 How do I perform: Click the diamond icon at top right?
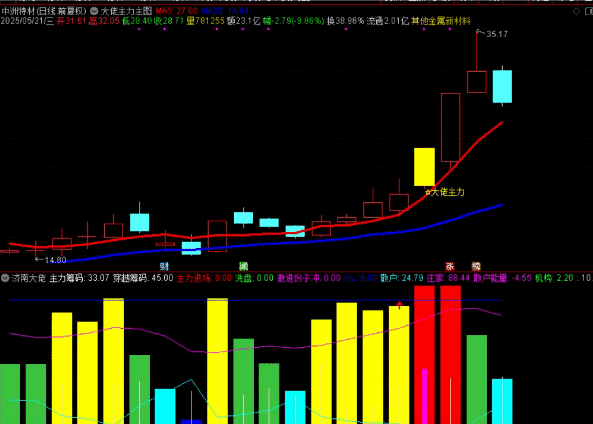click(576, 11)
